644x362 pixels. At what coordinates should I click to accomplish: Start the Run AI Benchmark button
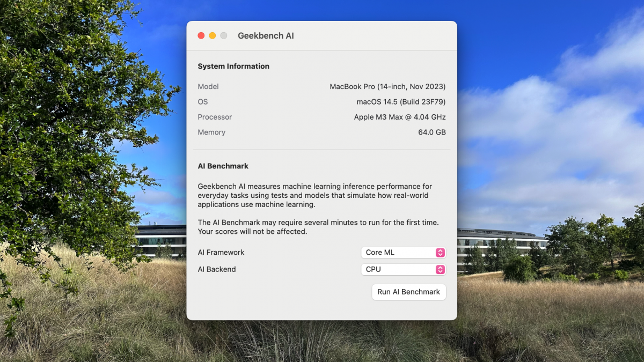tap(408, 292)
